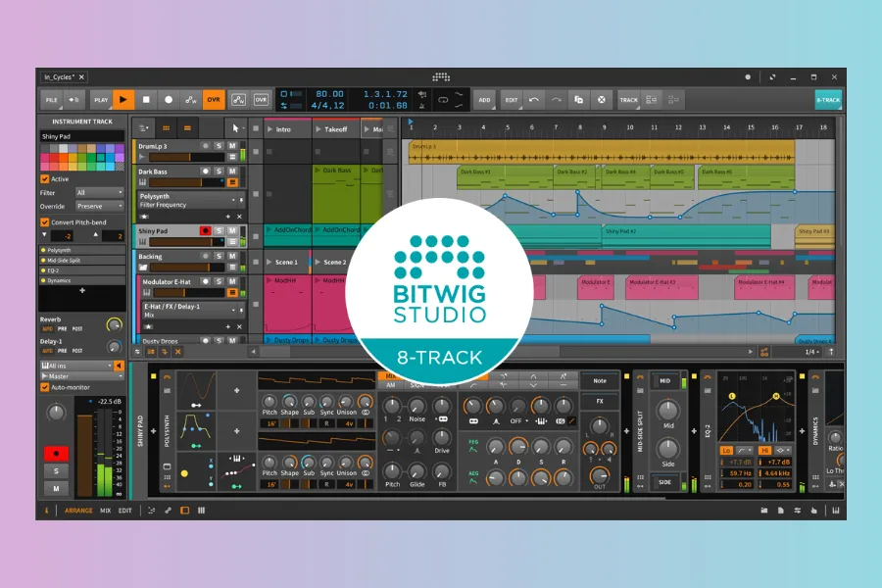Screen dimensions: 882x588
Task: Open the Override dropdown set to Preserve
Action: point(99,207)
